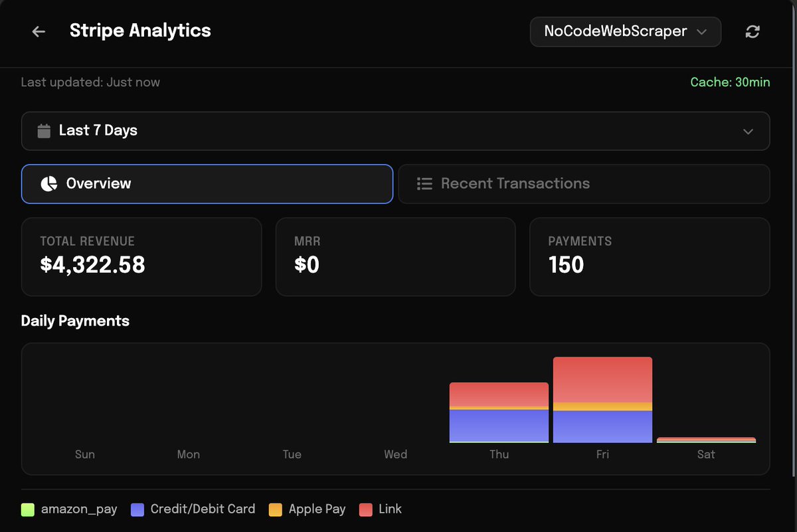
Task: Click the orange Apple Pay legend swatch
Action: tap(276, 510)
